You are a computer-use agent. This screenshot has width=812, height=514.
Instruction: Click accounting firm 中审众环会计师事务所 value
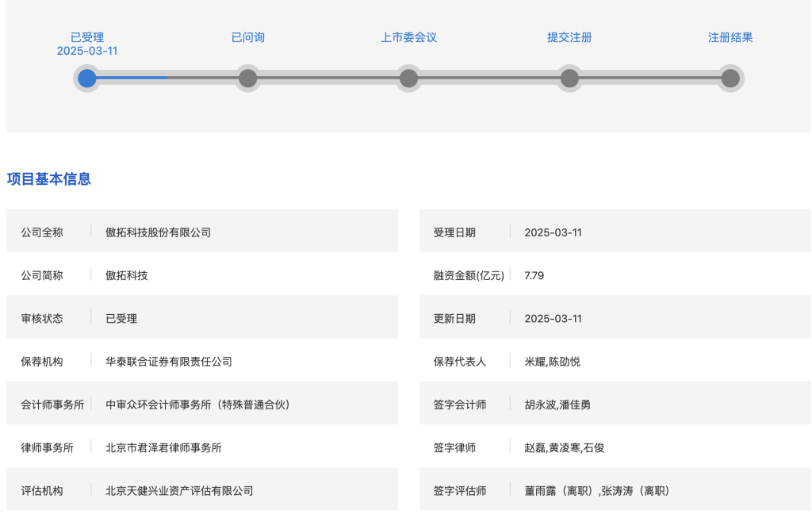click(198, 405)
